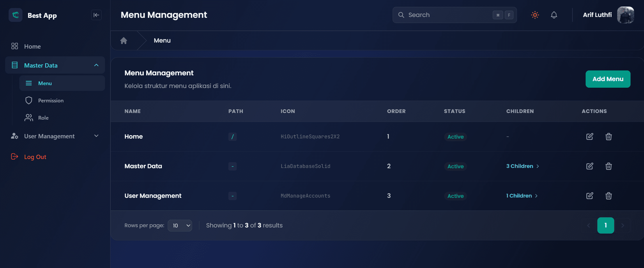The height and width of the screenshot is (268, 644).
Task: Open notifications via the bell icon
Action: [554, 15]
